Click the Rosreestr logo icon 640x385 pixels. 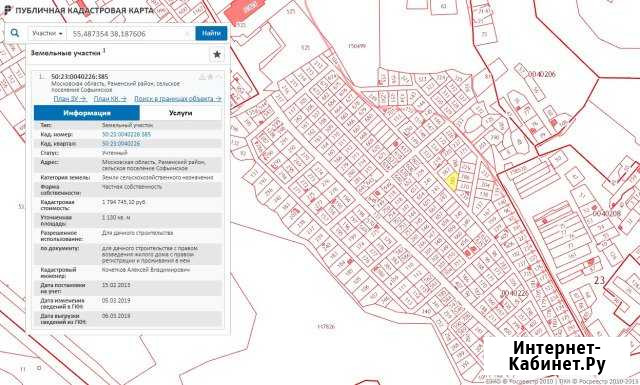pyautogui.click(x=7, y=10)
